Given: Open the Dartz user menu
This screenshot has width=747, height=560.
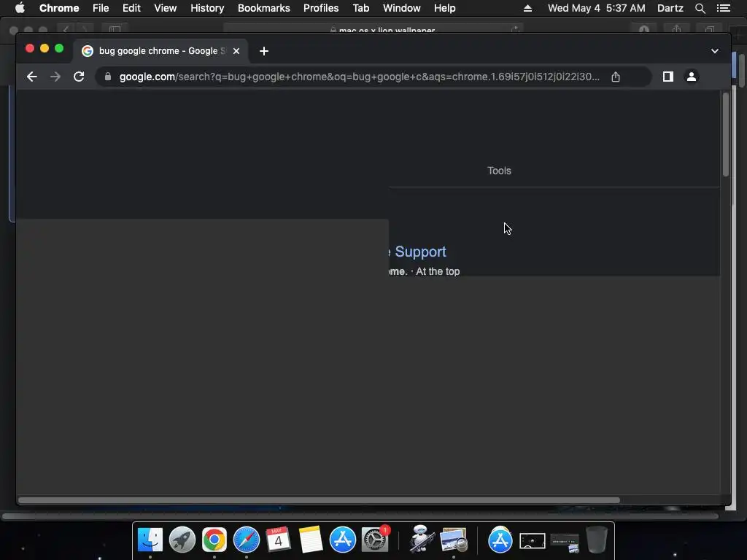Looking at the screenshot, I should click(670, 8).
